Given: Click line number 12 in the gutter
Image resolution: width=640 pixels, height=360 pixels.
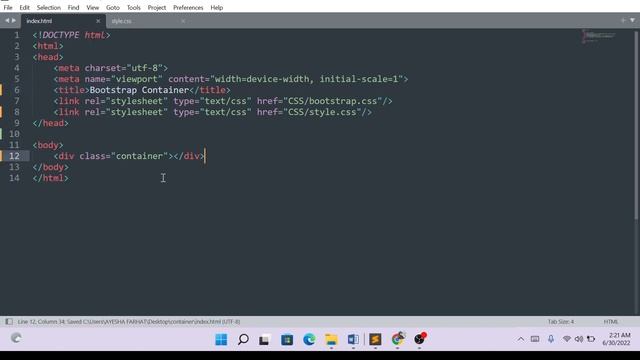Looking at the screenshot, I should click(x=14, y=156).
